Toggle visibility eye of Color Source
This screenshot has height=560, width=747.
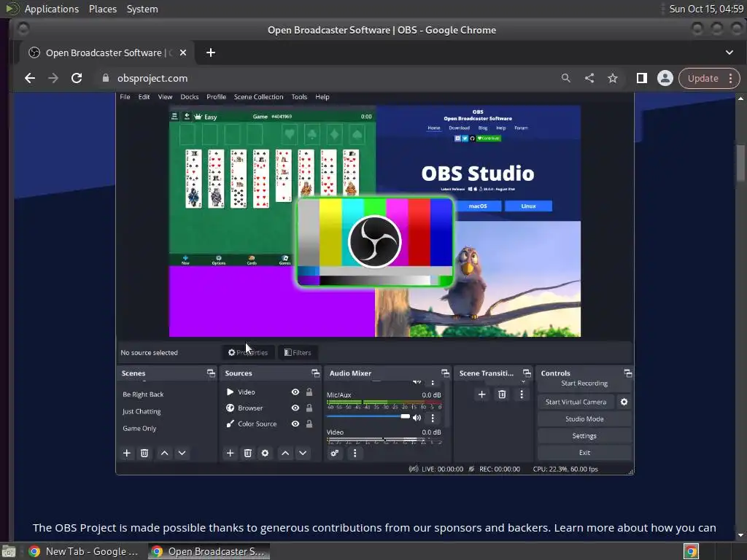(x=295, y=424)
